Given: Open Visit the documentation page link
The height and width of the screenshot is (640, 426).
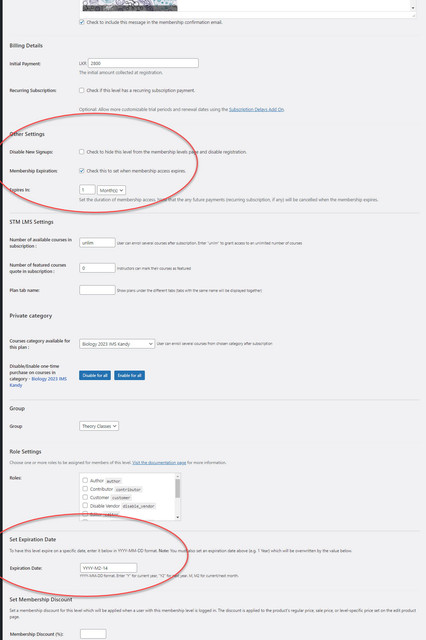Looking at the screenshot, I should [x=159, y=462].
